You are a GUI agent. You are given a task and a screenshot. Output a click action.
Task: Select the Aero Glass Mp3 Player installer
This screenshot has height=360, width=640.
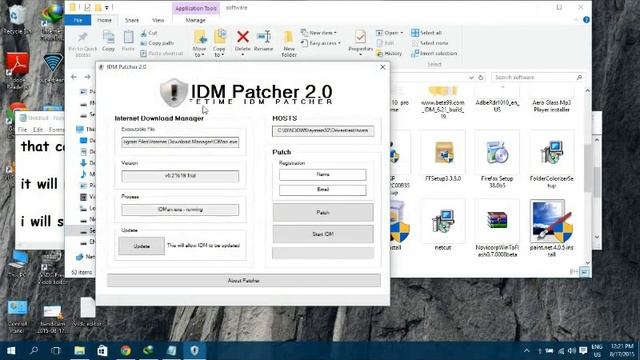pyautogui.click(x=551, y=106)
